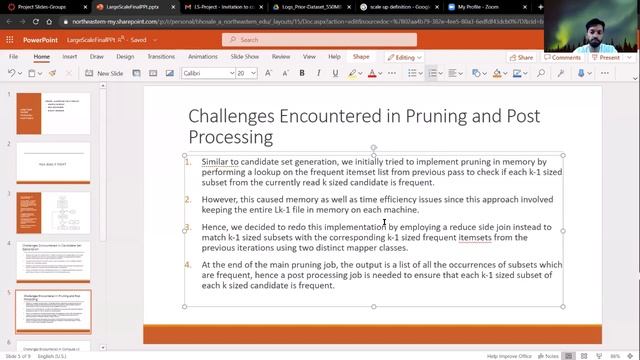
Task: Apply bulleted list formatting
Action: [x=412, y=73]
